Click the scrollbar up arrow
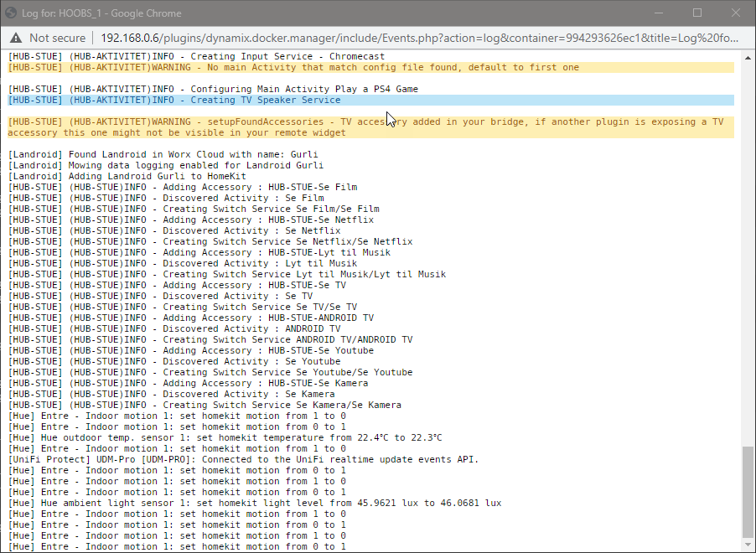The image size is (756, 553). coord(748,58)
